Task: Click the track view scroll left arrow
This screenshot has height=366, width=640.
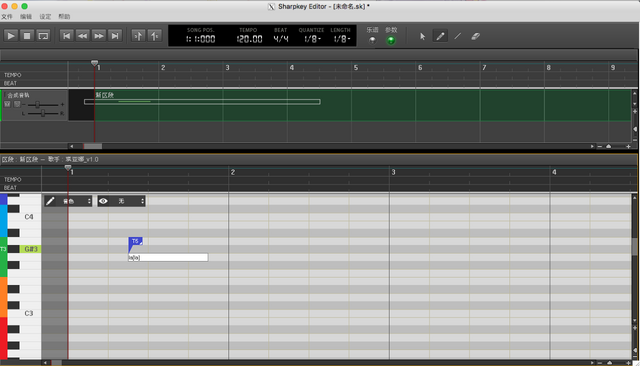Action: [x=71, y=146]
